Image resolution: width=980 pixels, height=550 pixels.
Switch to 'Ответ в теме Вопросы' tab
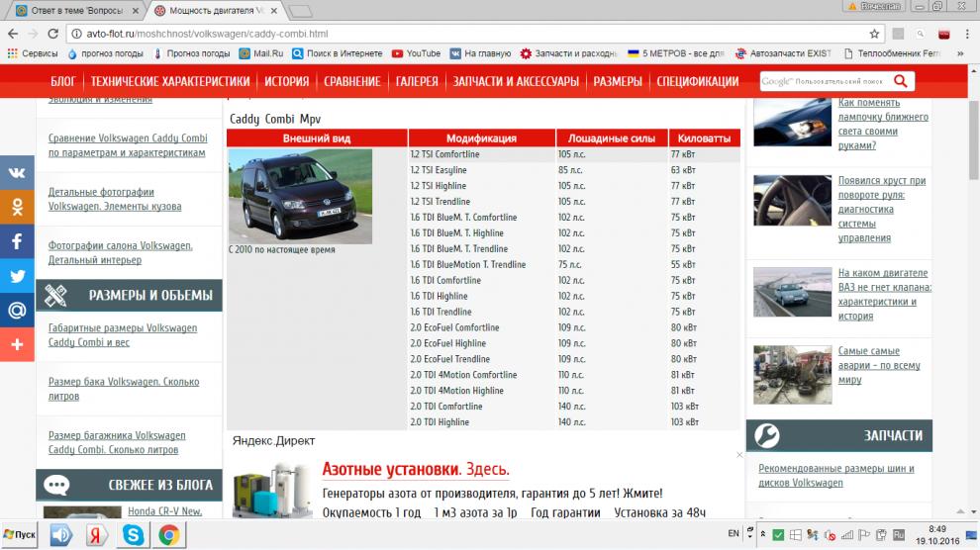tap(77, 11)
